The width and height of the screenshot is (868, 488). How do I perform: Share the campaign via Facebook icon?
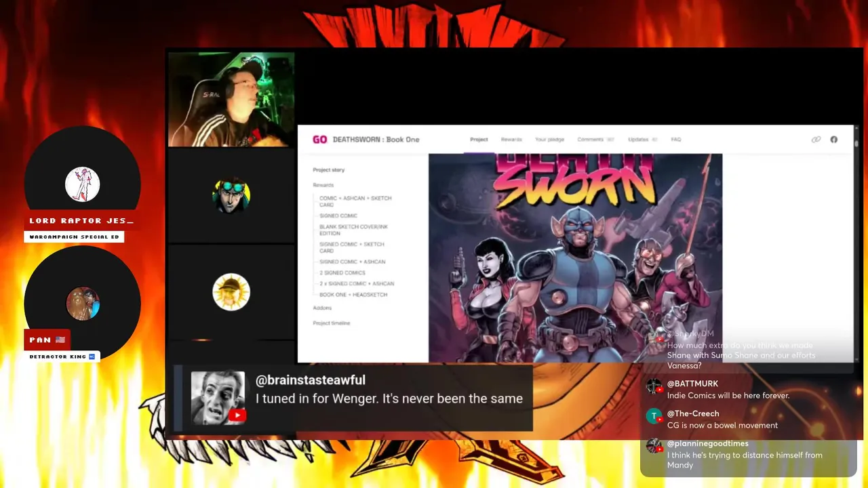point(833,140)
